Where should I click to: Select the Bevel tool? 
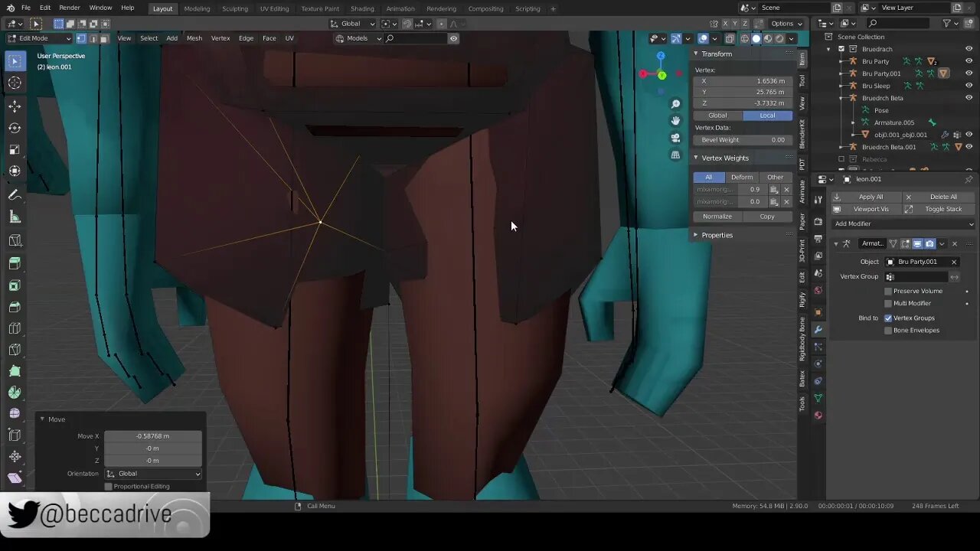click(x=15, y=308)
